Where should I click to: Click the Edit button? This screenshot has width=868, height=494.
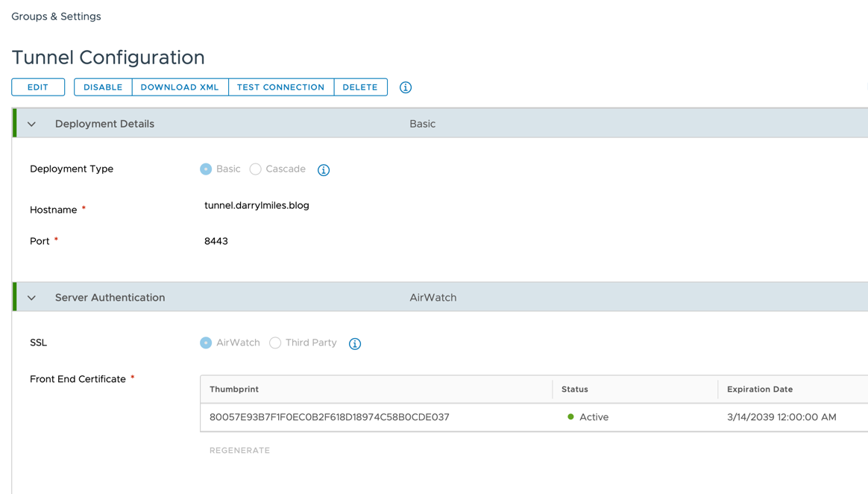pyautogui.click(x=38, y=87)
